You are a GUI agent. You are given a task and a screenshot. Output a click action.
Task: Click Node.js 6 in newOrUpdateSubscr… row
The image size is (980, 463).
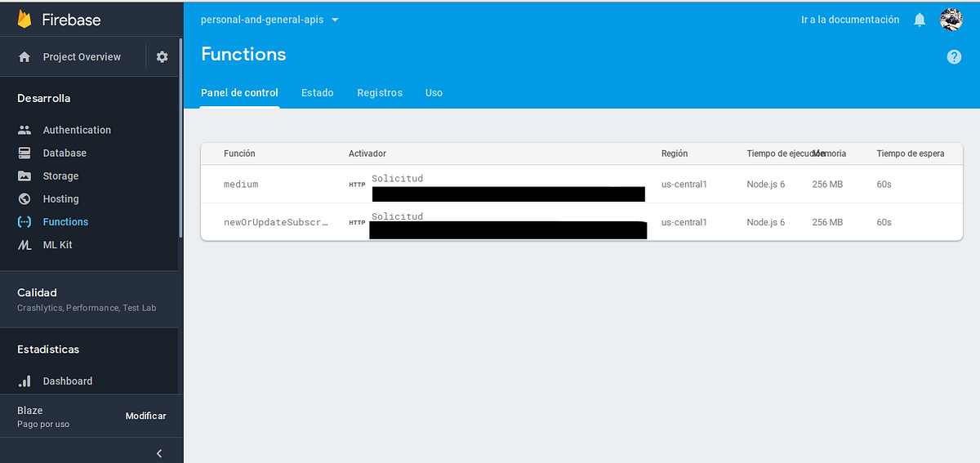(766, 222)
